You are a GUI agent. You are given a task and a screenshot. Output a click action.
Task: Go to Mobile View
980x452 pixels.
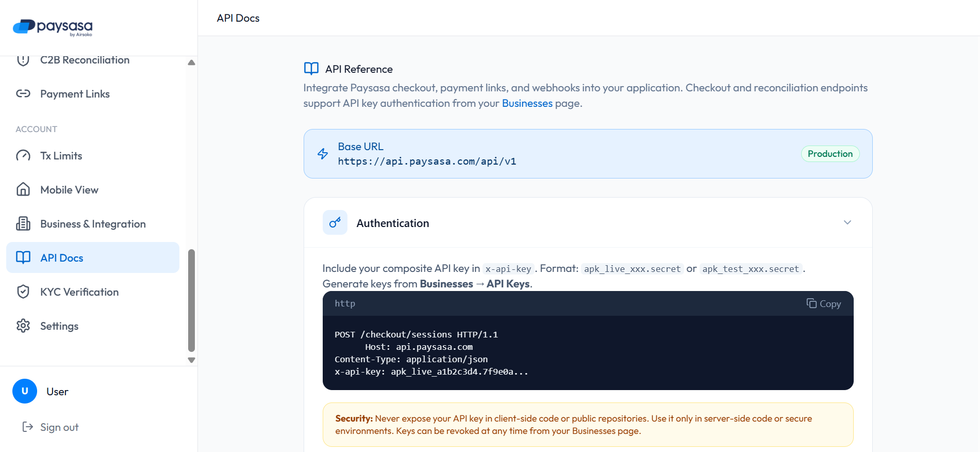point(93,190)
